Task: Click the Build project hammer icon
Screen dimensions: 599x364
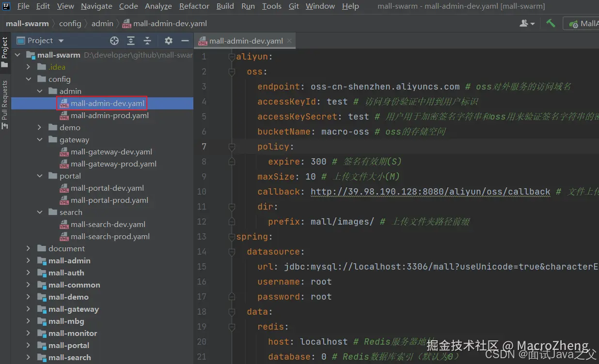Action: (x=551, y=23)
